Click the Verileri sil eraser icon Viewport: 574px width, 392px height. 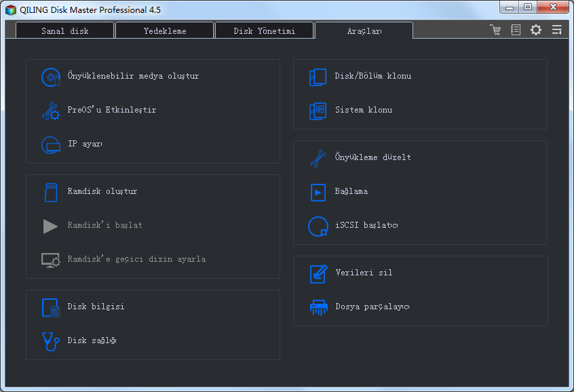[x=318, y=274]
